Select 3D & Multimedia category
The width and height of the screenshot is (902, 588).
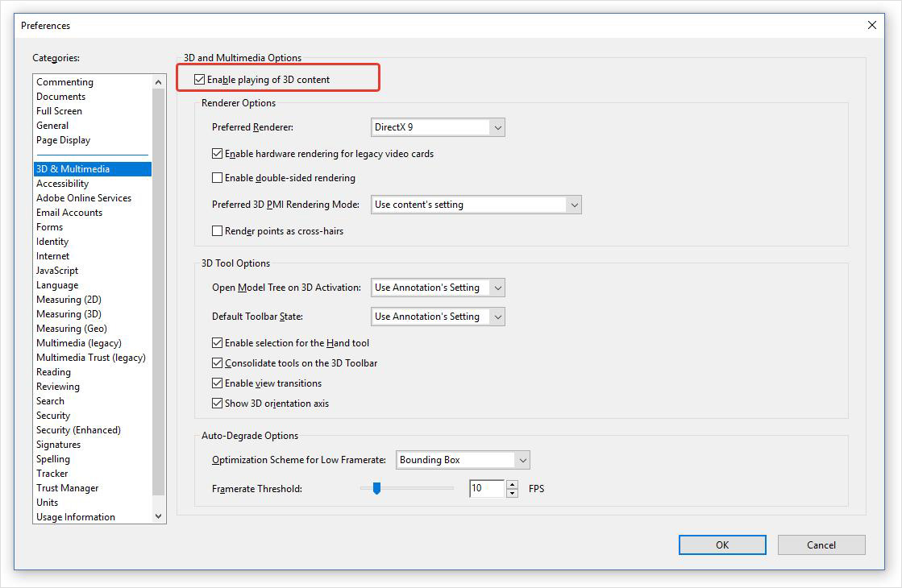[x=93, y=169]
